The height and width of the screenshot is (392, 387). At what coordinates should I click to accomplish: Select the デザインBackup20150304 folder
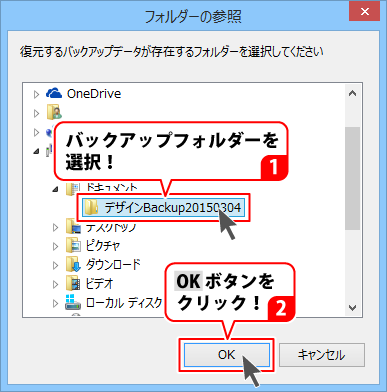coord(163,207)
